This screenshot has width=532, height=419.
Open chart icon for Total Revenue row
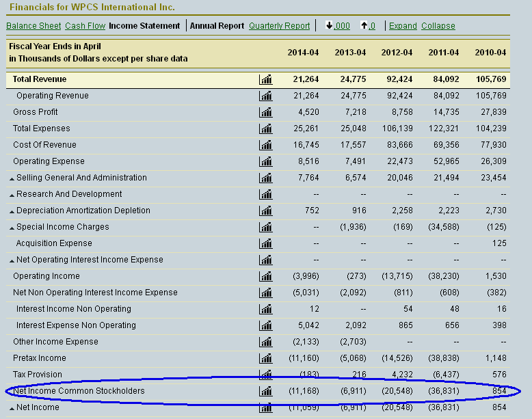point(266,79)
